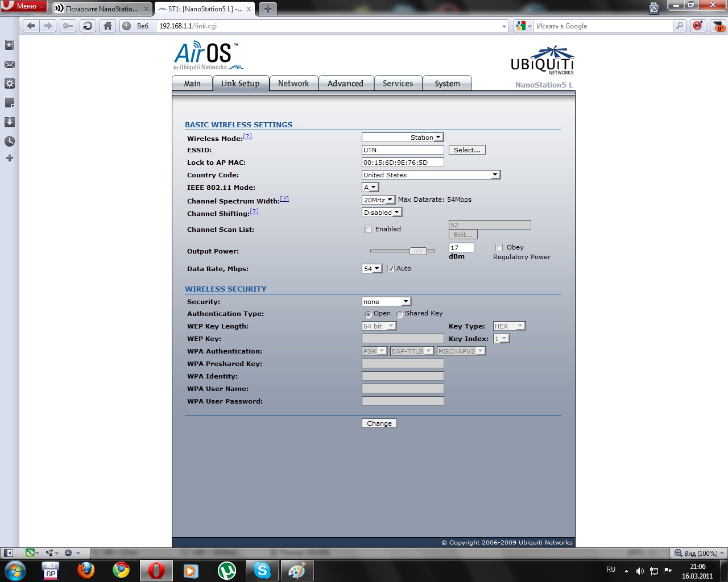The height and width of the screenshot is (582, 728).
Task: Open the page zoom view dropdown
Action: 700,553
